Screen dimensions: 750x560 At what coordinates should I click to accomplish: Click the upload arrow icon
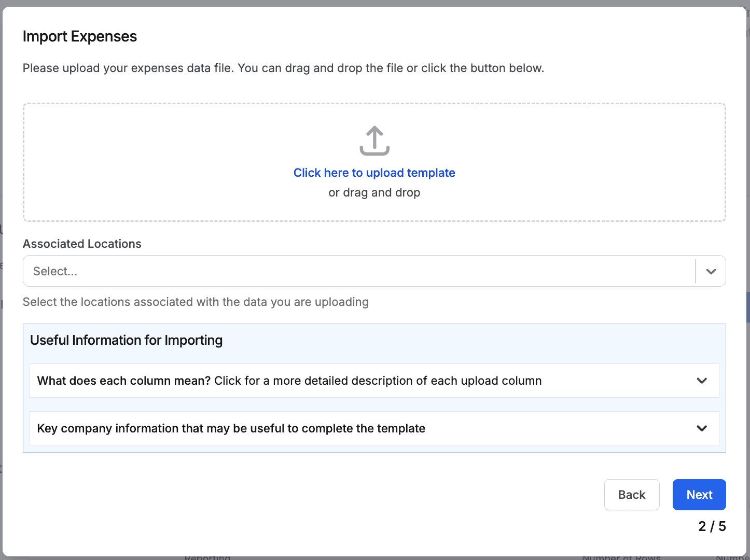(x=374, y=141)
